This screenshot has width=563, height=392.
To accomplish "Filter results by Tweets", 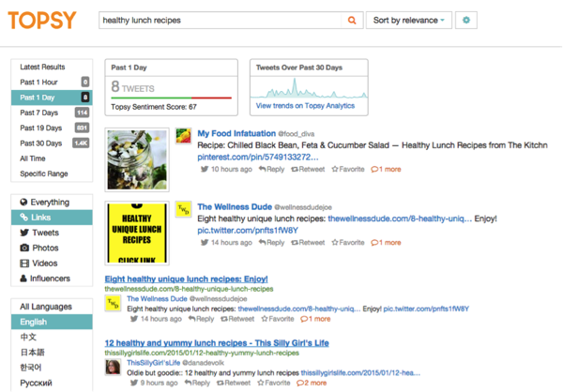I will click(x=52, y=233).
